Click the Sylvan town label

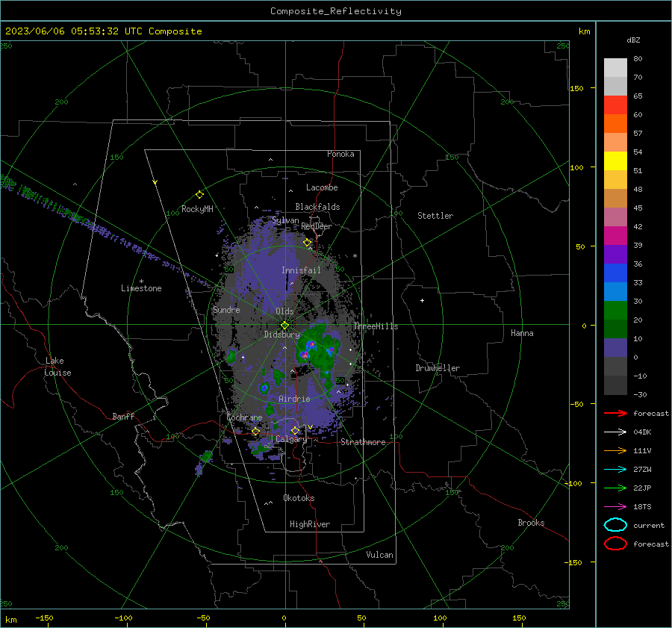tap(285, 220)
